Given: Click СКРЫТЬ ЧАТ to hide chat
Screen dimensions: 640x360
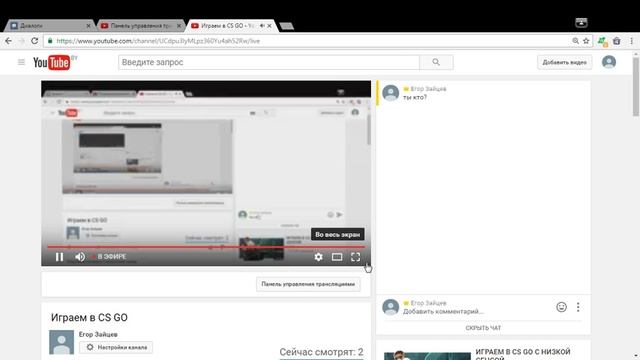Looking at the screenshot, I should [x=483, y=328].
